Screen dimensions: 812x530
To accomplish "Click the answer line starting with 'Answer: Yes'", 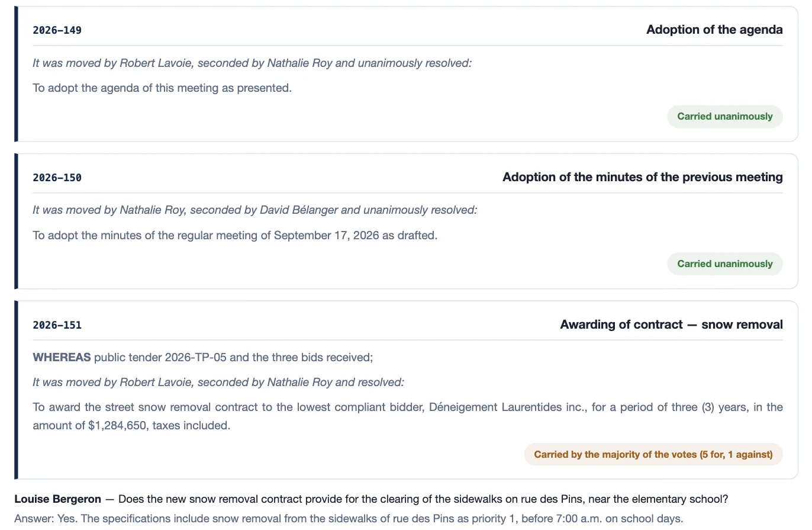I will click(349, 519).
